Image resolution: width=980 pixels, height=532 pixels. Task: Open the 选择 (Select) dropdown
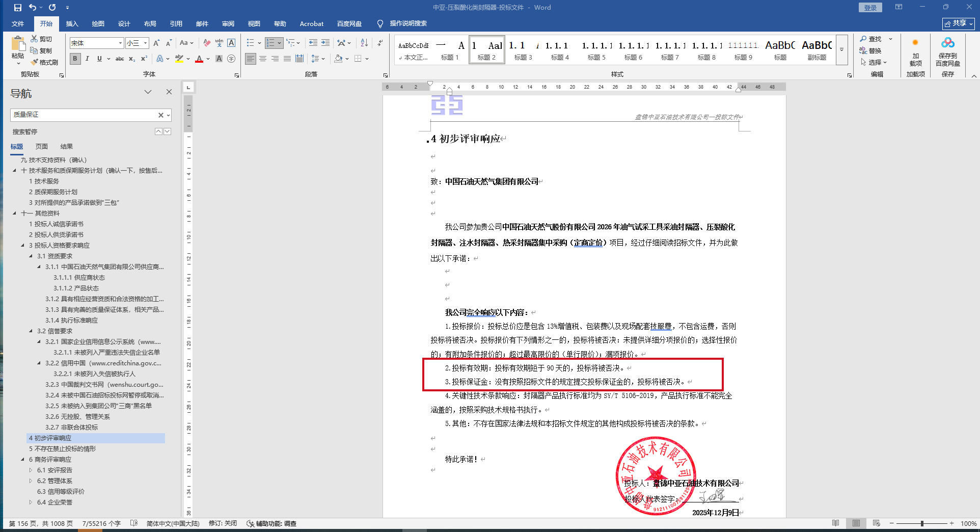874,62
